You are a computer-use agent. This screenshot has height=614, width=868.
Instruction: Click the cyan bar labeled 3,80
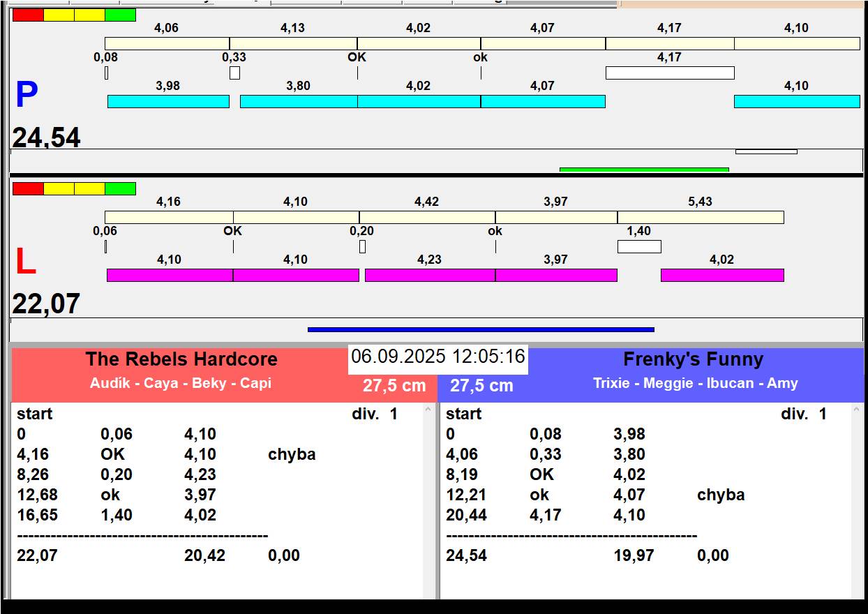pos(299,101)
